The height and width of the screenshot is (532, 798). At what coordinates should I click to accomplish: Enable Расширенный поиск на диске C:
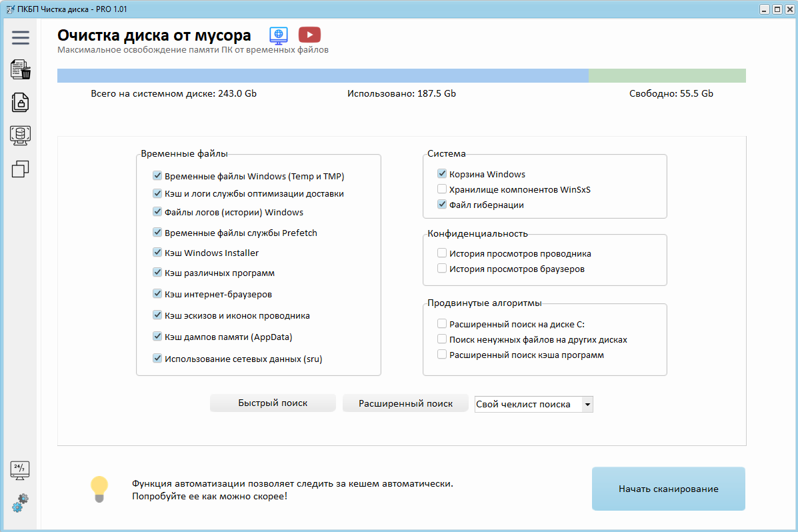pyautogui.click(x=442, y=324)
